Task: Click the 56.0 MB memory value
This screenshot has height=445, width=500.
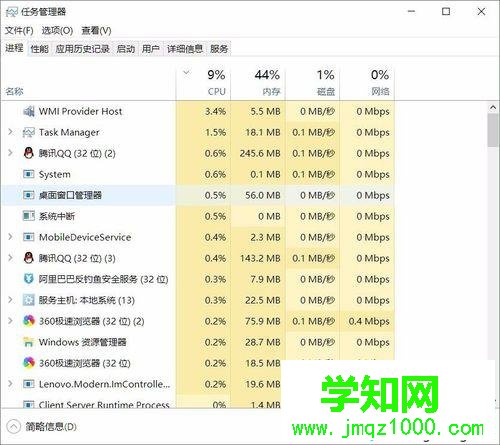Action: pyautogui.click(x=263, y=195)
